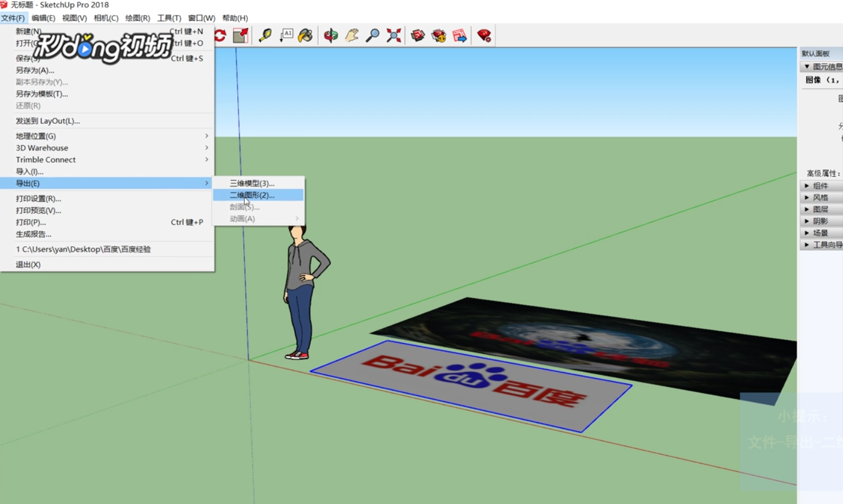Select the Paint Bucket tool
843x504 pixels.
point(305,35)
